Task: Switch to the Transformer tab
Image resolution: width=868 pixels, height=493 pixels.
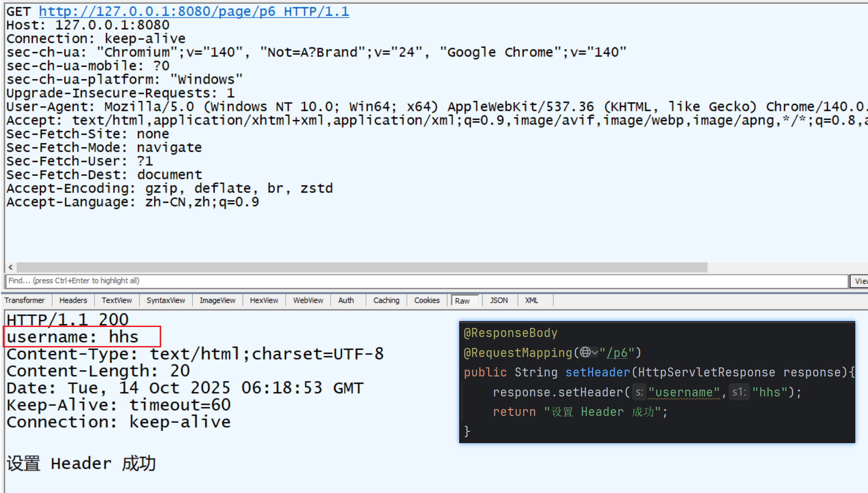Action: (25, 300)
